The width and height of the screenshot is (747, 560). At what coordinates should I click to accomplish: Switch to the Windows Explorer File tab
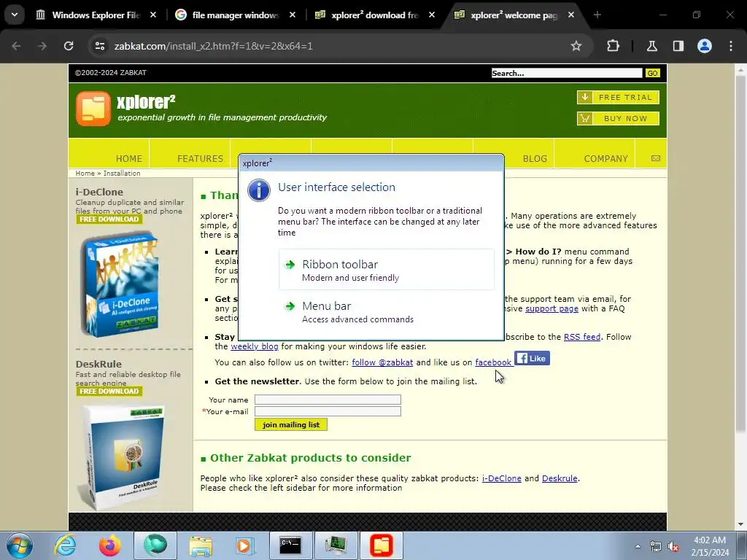tap(96, 15)
